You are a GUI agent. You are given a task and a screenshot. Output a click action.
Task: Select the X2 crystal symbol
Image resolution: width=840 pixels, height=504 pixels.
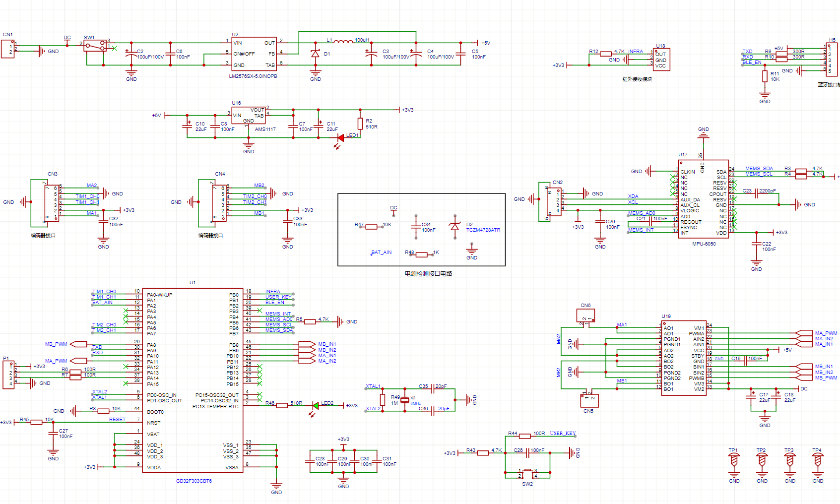pyautogui.click(x=405, y=400)
